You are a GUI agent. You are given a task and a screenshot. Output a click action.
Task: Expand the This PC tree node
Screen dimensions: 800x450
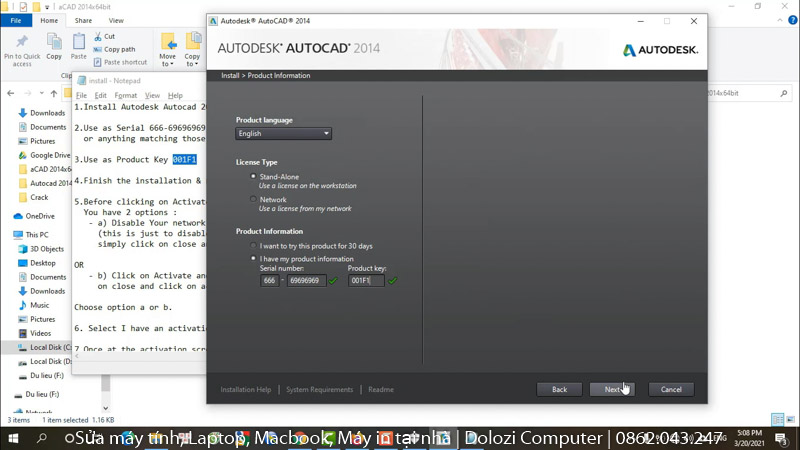click(7, 234)
